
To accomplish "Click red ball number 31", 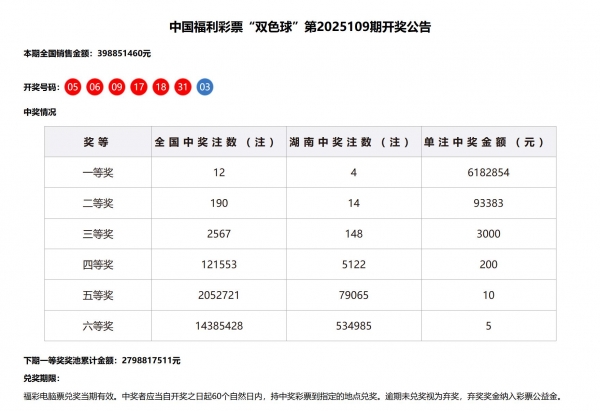I will click(183, 87).
